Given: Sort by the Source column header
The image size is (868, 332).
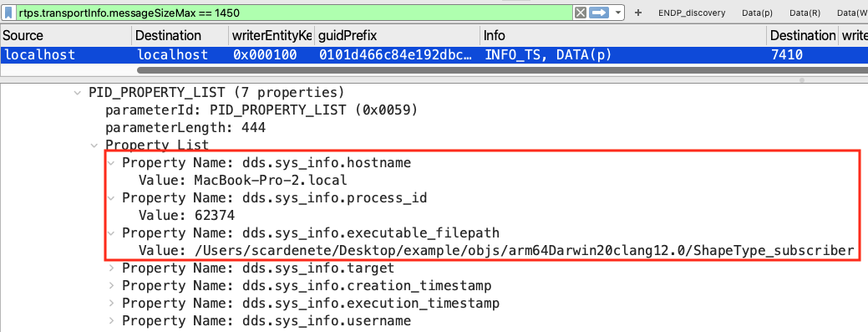Looking at the screenshot, I should [65, 35].
